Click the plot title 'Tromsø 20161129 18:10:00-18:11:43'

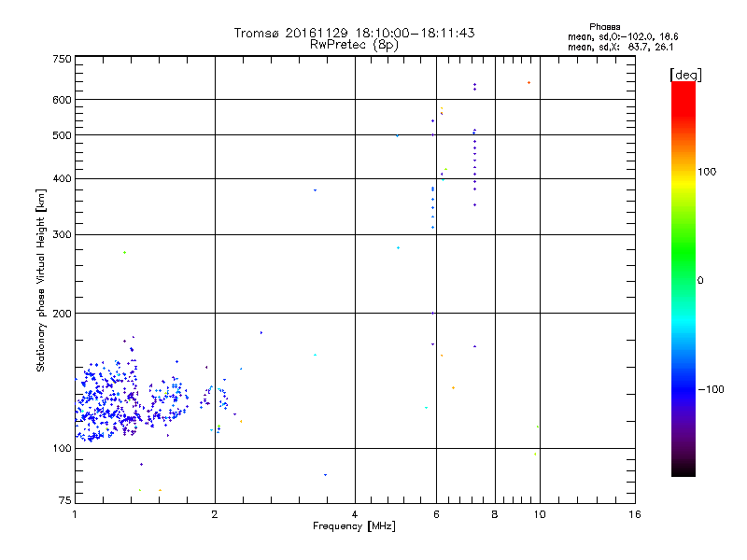[354, 33]
